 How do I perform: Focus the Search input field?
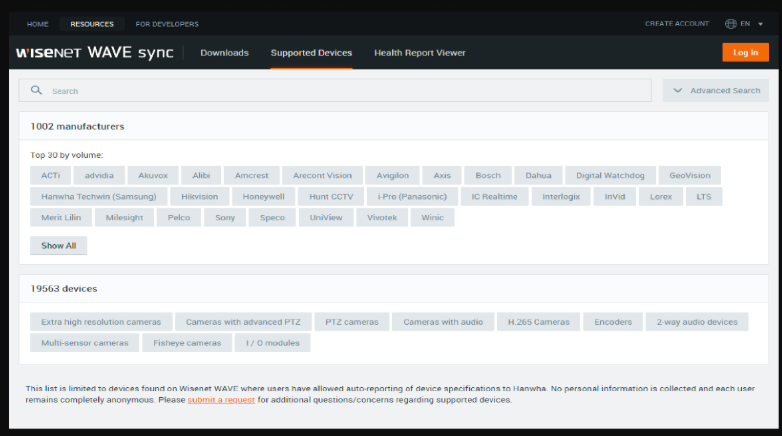tap(335, 90)
